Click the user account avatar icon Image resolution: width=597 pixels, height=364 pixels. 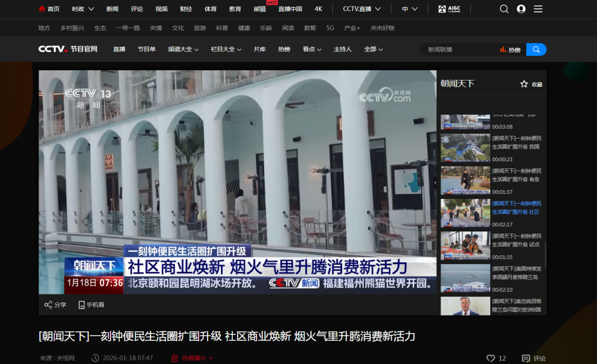521,9
